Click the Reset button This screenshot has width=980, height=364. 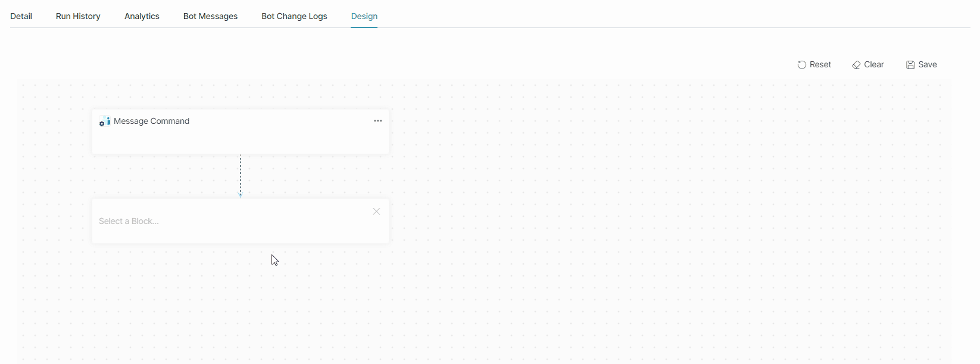point(814,64)
